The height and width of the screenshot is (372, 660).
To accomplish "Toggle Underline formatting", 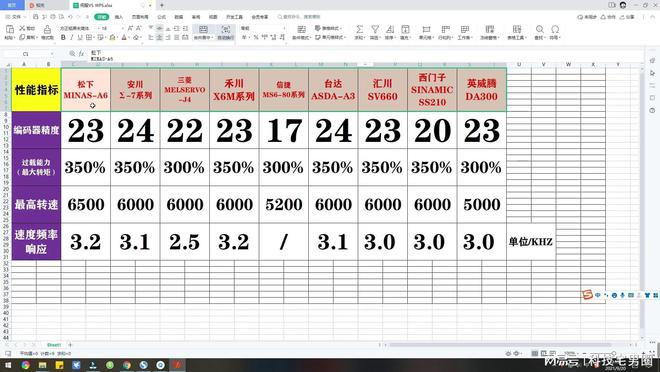I will [x=80, y=37].
